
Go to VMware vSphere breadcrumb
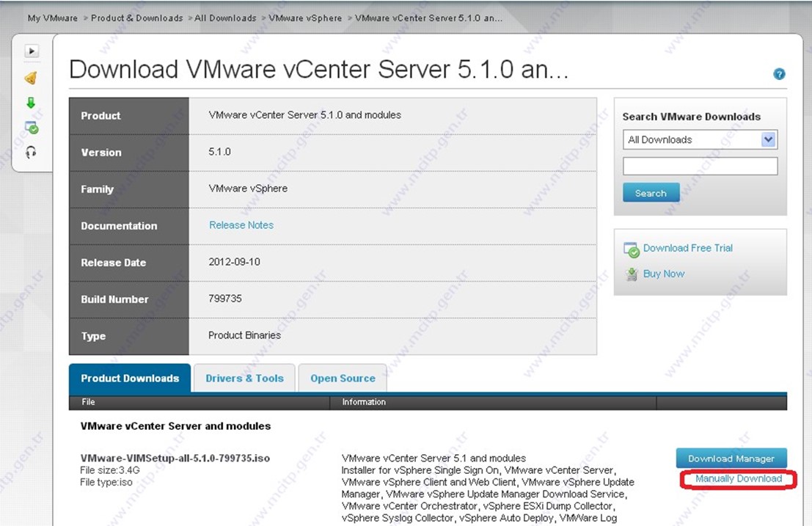305,18
